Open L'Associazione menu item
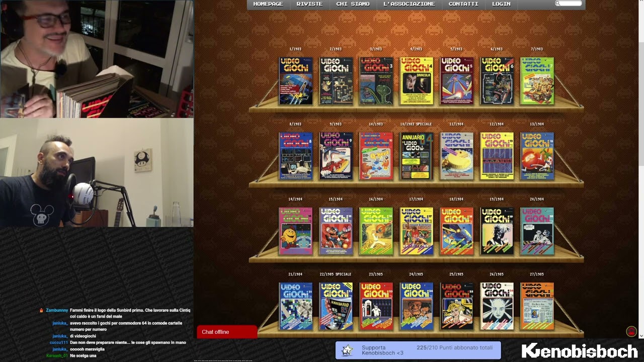 [409, 4]
